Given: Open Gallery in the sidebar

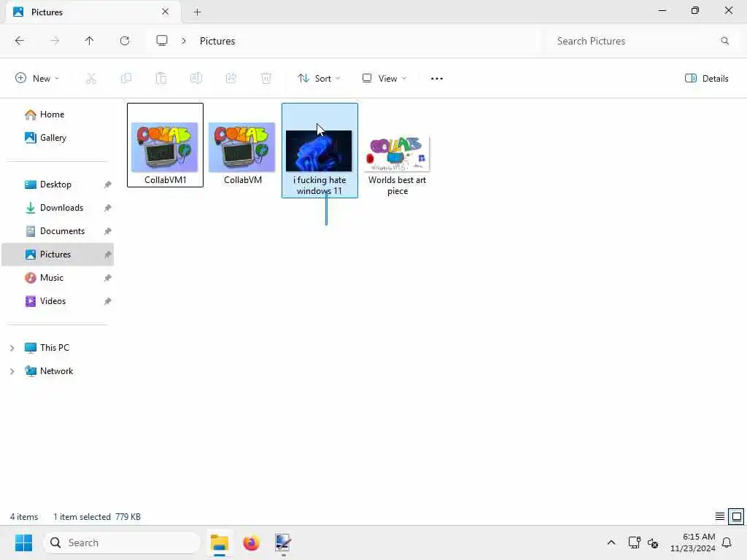Looking at the screenshot, I should click(46, 138).
